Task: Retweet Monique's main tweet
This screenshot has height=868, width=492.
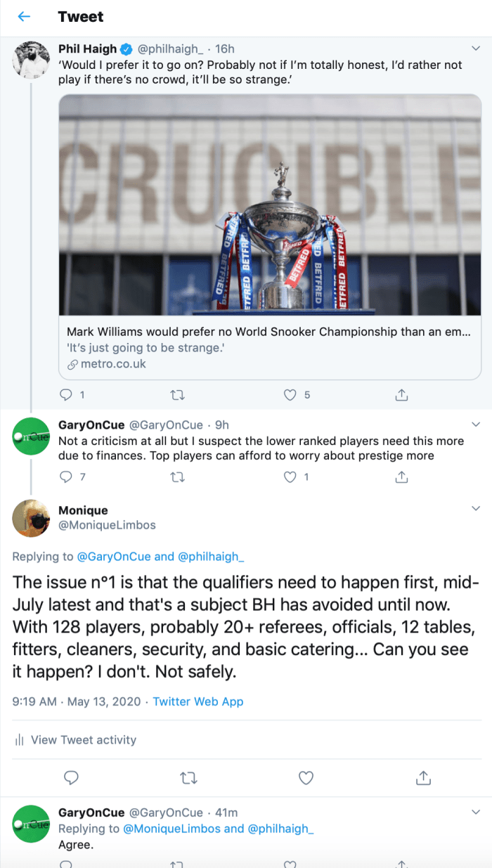Action: click(188, 777)
